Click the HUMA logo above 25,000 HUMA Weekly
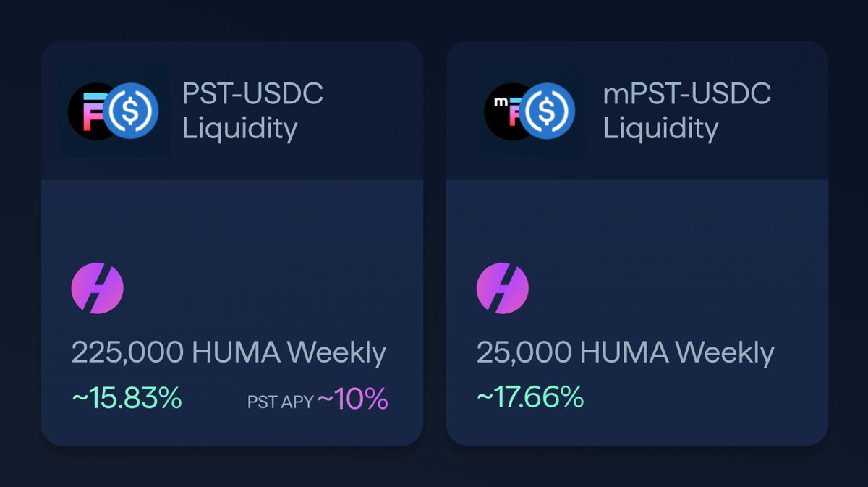 coord(502,288)
